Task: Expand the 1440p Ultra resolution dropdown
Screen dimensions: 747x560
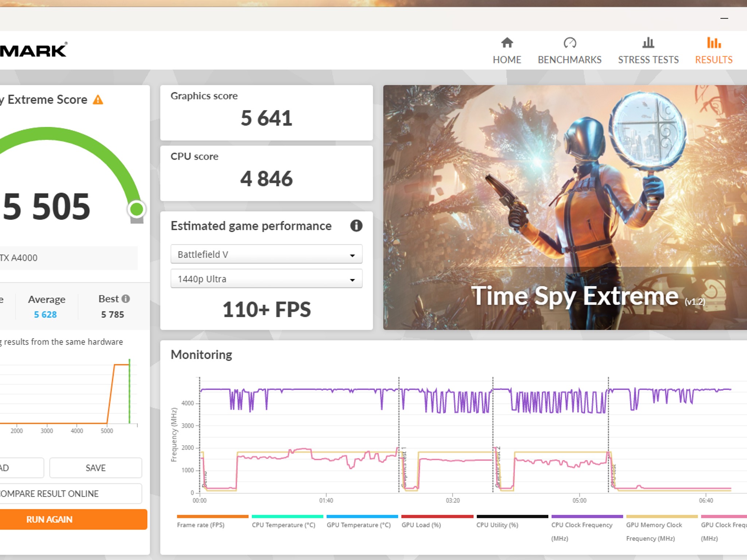Action: pos(266,279)
